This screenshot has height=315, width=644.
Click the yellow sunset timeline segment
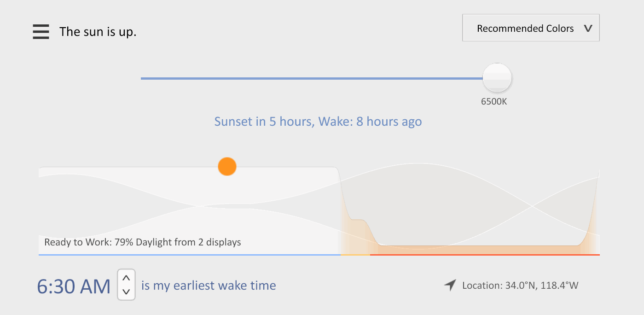click(x=355, y=255)
